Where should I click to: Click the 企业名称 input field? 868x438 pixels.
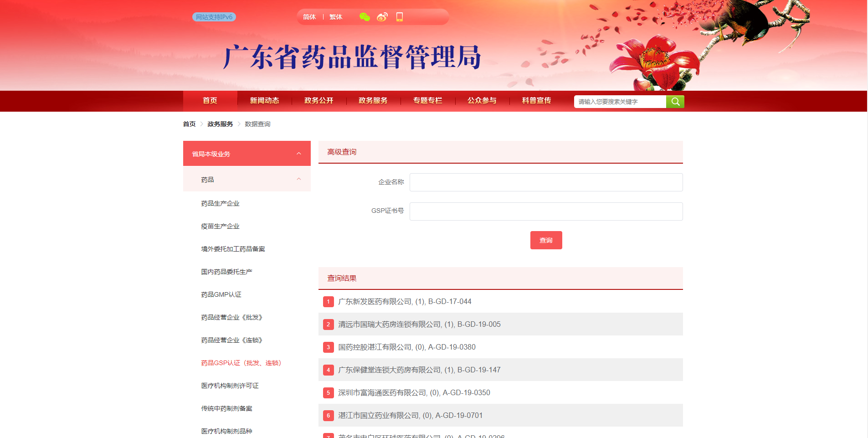546,182
